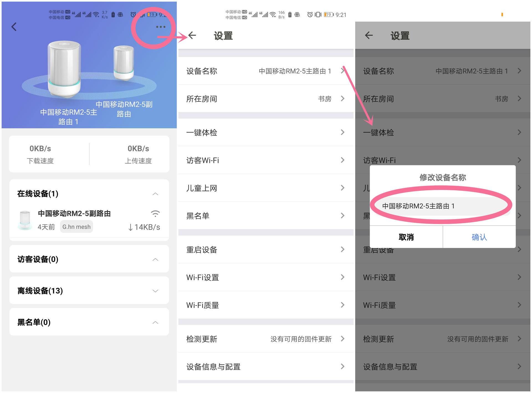
Task: Tap the chevron on the Wi-Fi设置 row, right screen
Action: point(520,277)
